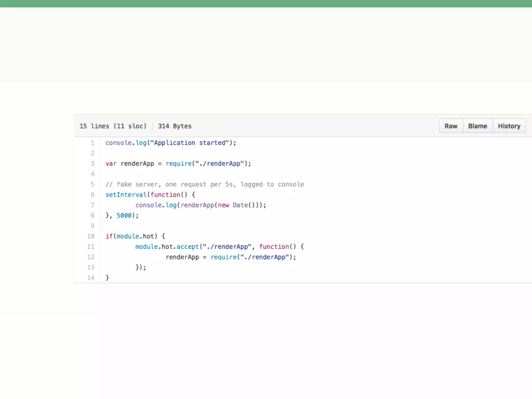Click the 5000 interval value
Viewport: 532px width, 399px height.
tap(124, 216)
